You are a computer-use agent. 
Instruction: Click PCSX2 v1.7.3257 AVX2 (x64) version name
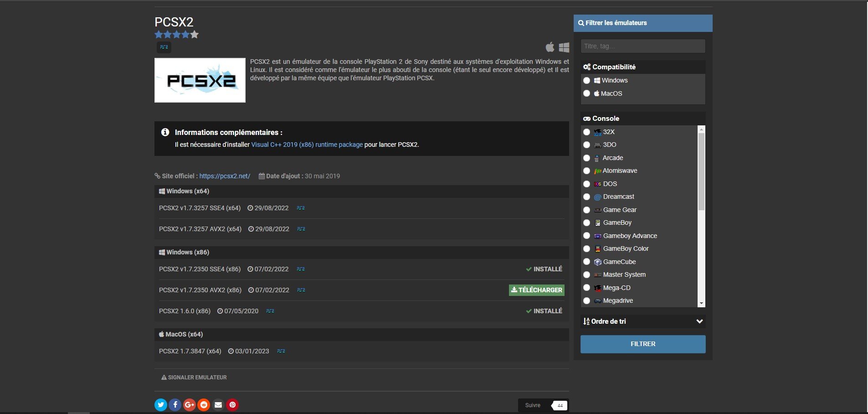pyautogui.click(x=200, y=229)
